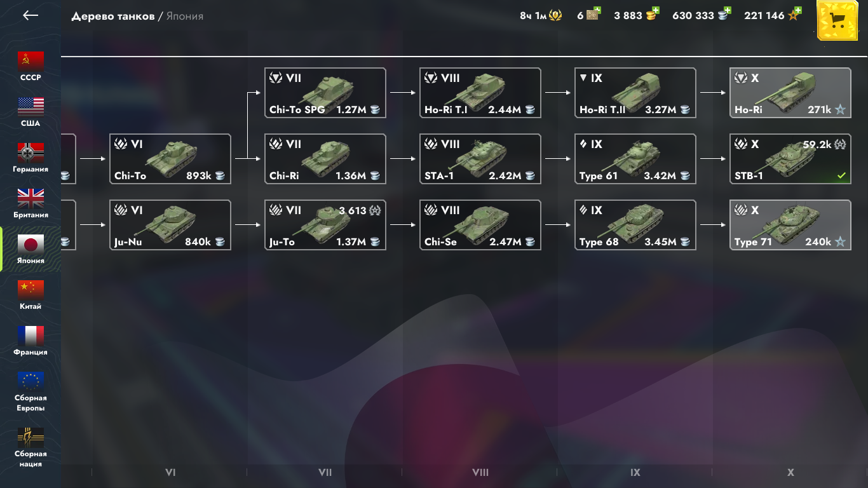Add gold with plus icon
Image resolution: width=868 pixels, height=488 pixels.
click(656, 11)
